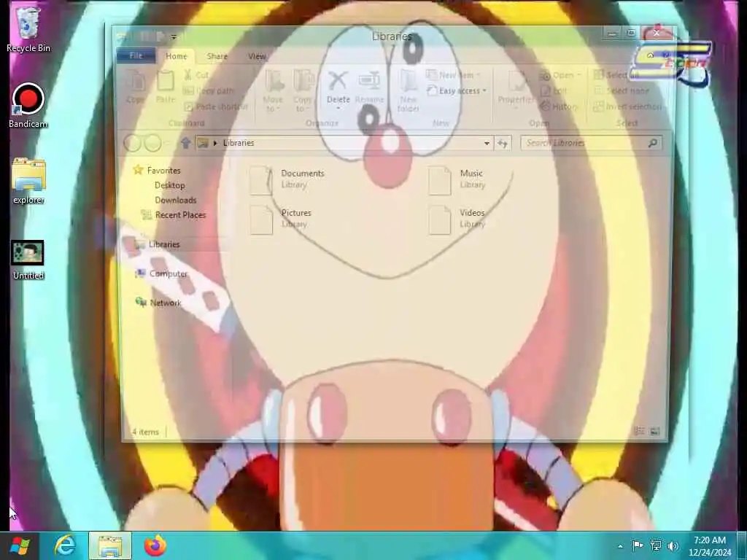Minimize the ribbon with the chevron
This screenshot has height=560, width=747.
pos(650,55)
